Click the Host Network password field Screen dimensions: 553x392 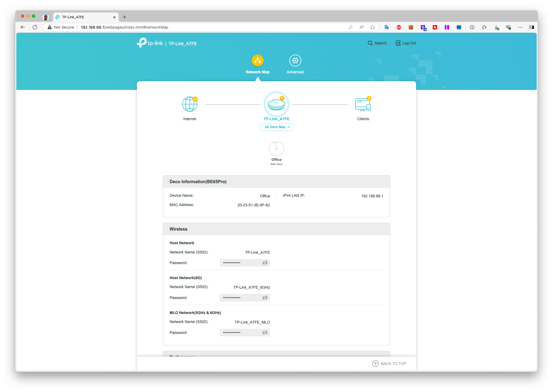(245, 263)
